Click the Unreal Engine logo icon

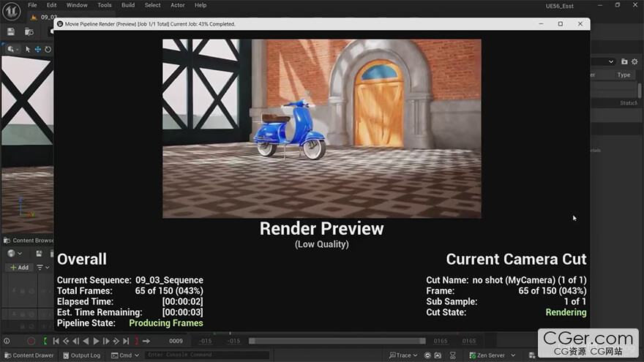coord(11,9)
